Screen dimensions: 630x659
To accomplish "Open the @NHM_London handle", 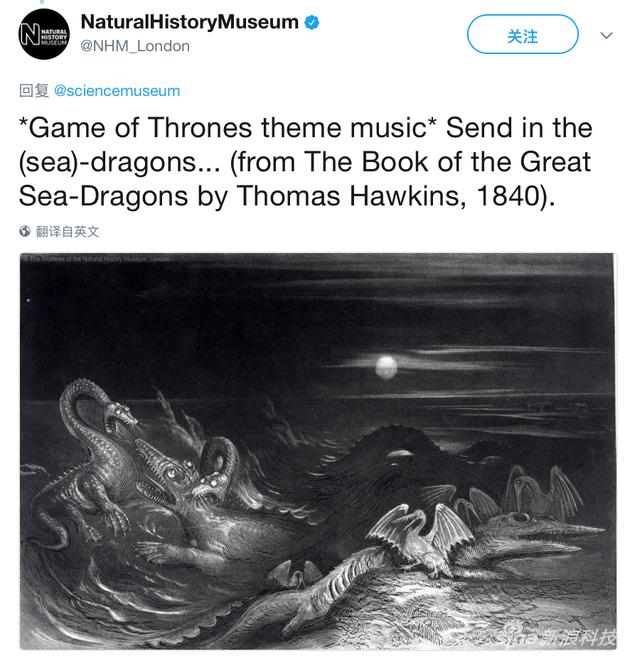I will [135, 46].
